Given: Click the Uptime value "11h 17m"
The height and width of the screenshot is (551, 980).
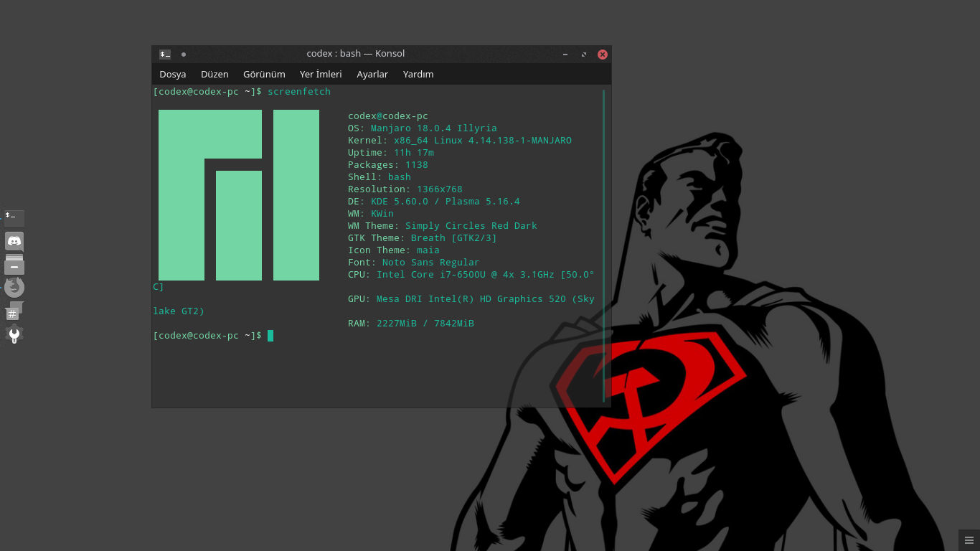Looking at the screenshot, I should tap(414, 153).
